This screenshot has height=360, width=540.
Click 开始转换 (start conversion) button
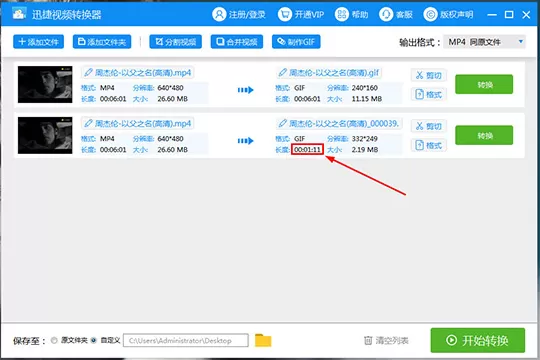pos(478,340)
